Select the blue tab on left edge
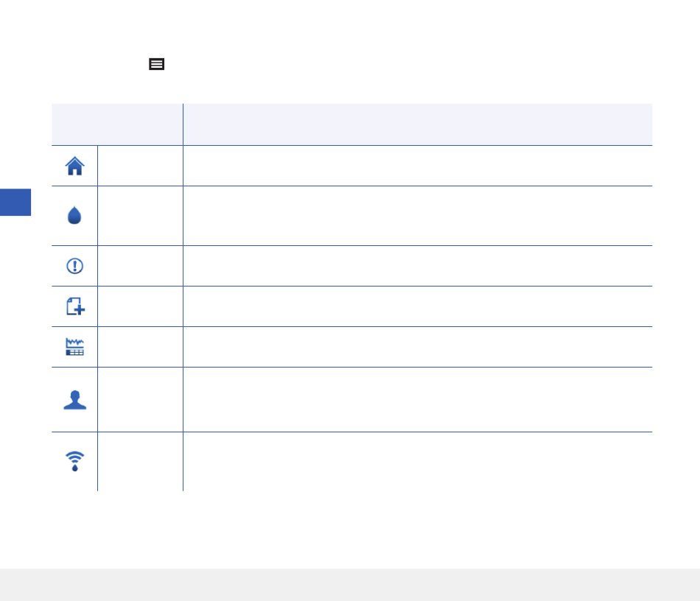Viewport: 700px width, 601px height. click(x=15, y=202)
